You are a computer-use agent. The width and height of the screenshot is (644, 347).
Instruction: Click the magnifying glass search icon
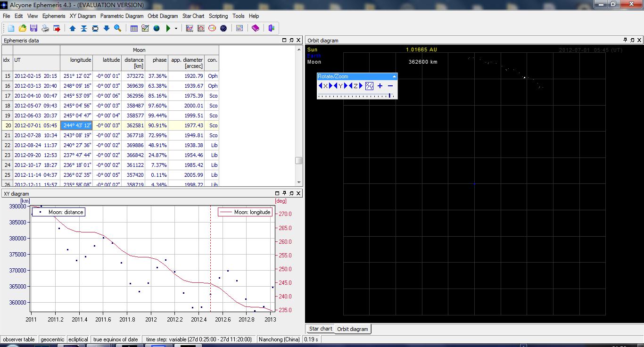pyautogui.click(x=118, y=28)
